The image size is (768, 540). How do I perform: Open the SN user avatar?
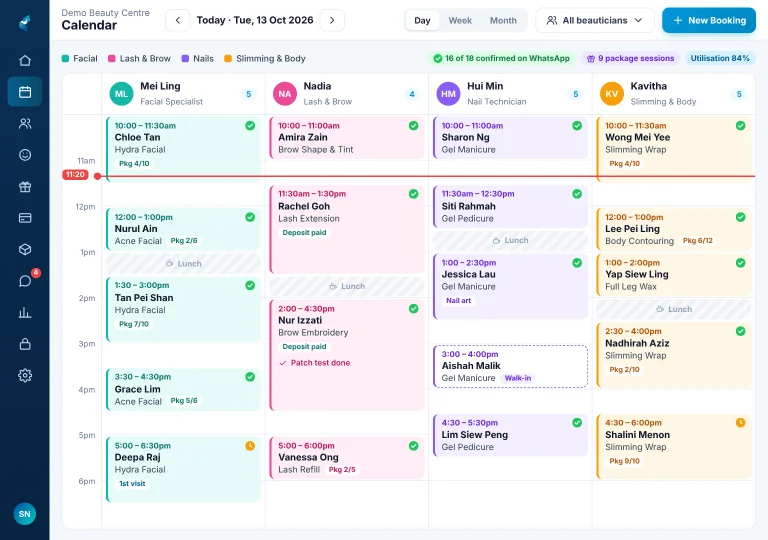[24, 514]
